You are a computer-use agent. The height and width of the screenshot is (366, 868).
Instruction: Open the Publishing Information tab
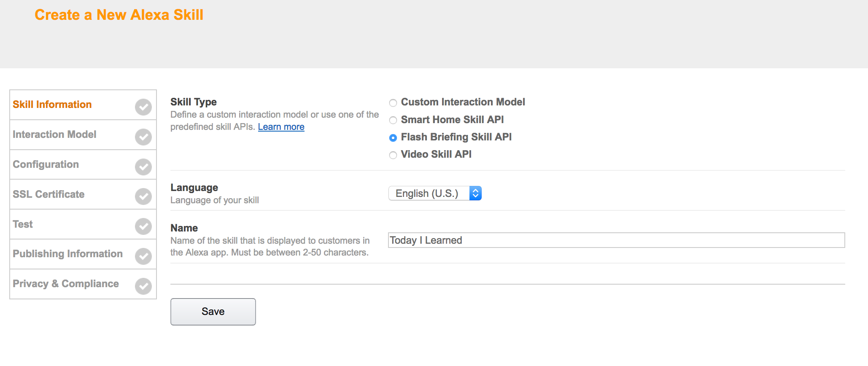[83, 254]
